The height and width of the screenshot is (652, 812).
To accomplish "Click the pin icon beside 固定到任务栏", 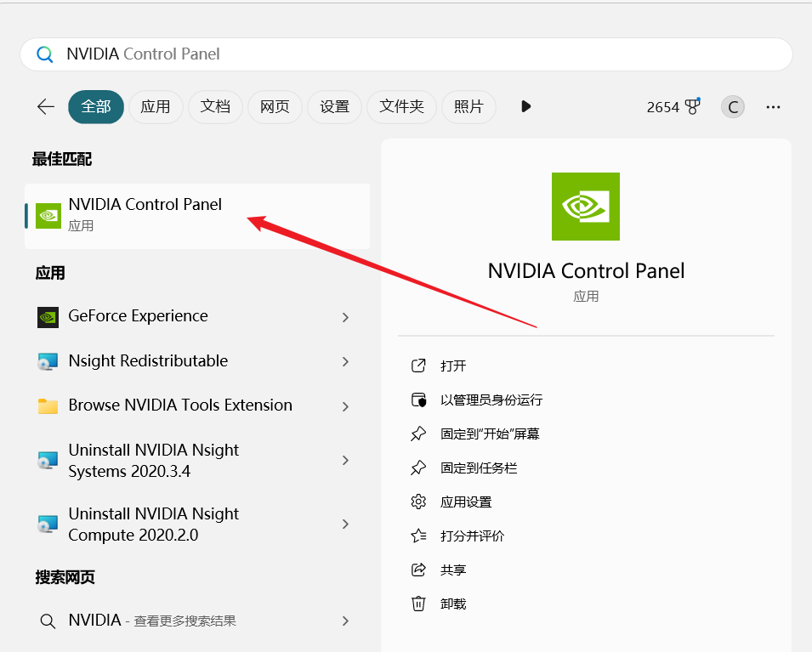I will click(x=418, y=468).
